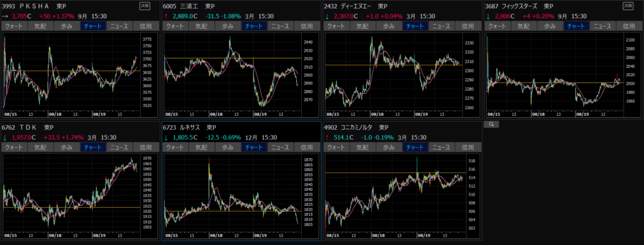Open クォート tab in フィックスターズ panel
This screenshot has height=245, width=644.
tap(497, 26)
